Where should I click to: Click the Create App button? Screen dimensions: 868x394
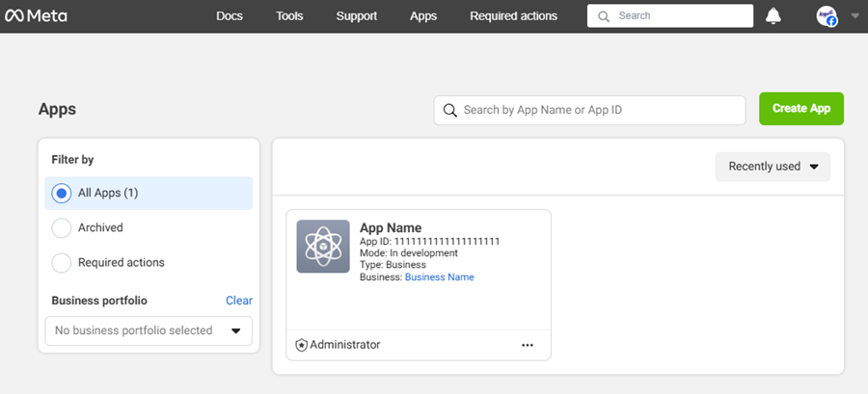click(x=801, y=108)
